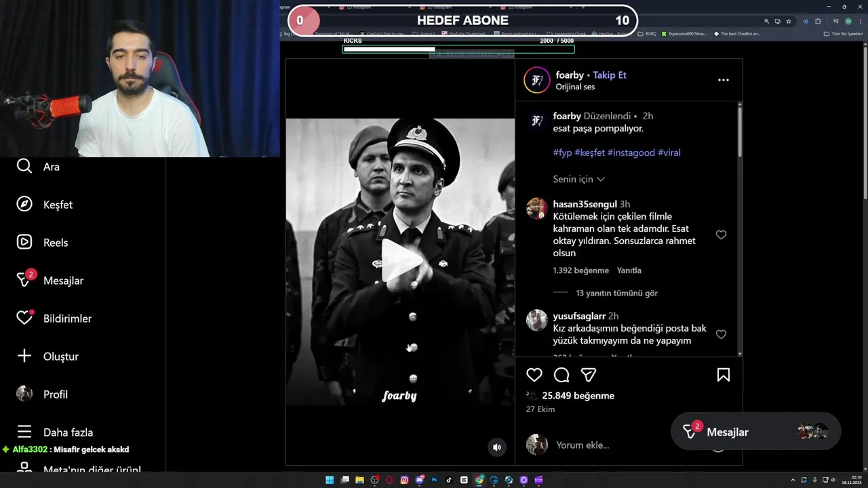Viewport: 868px width, 488px height.
Task: Click hasan35sengul's avatar
Action: tap(537, 208)
